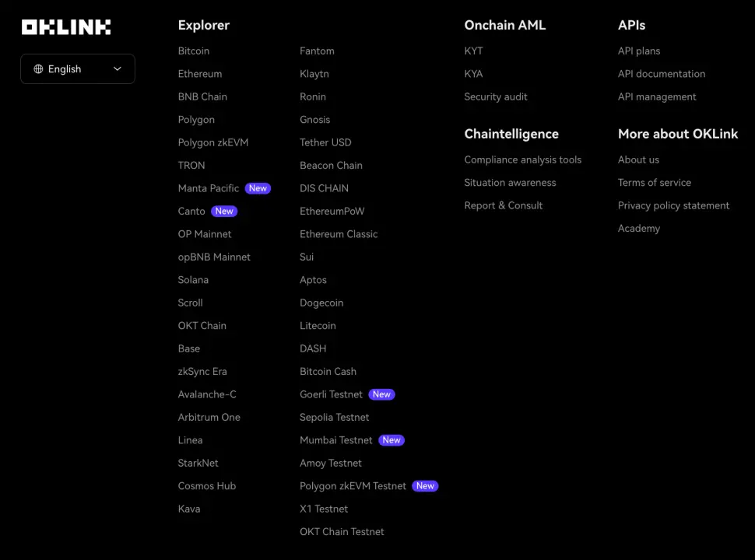755x560 pixels.
Task: View the API documentation link
Action: tap(662, 74)
